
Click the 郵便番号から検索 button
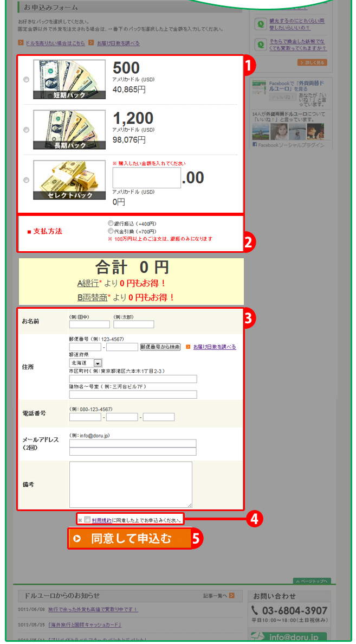coord(160,347)
